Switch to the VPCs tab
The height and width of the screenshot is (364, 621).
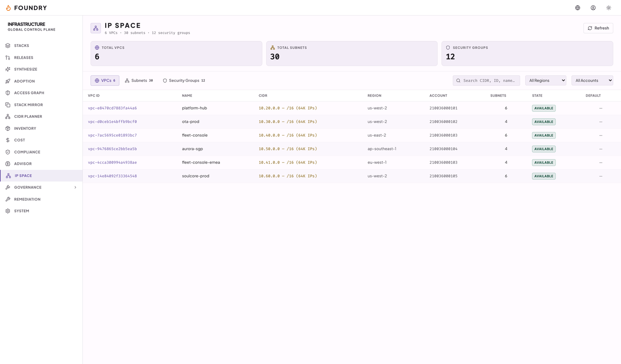coord(105,81)
